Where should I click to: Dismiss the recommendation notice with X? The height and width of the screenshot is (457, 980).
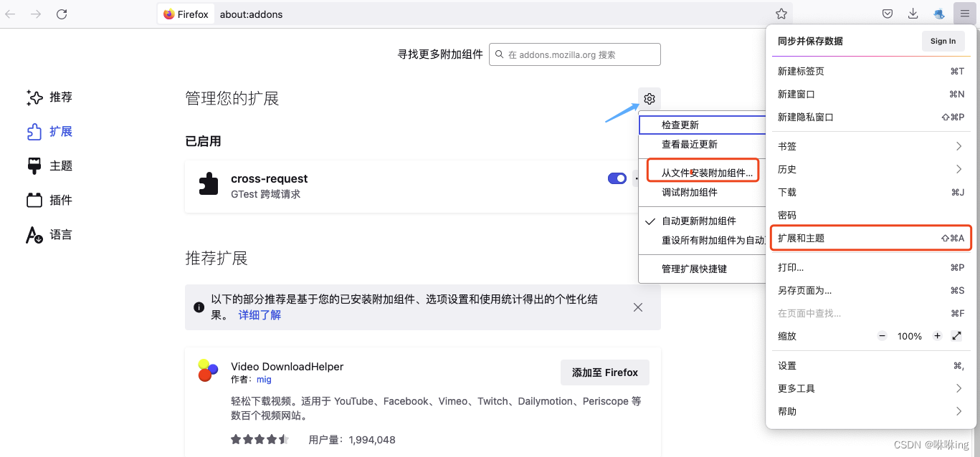pyautogui.click(x=638, y=307)
